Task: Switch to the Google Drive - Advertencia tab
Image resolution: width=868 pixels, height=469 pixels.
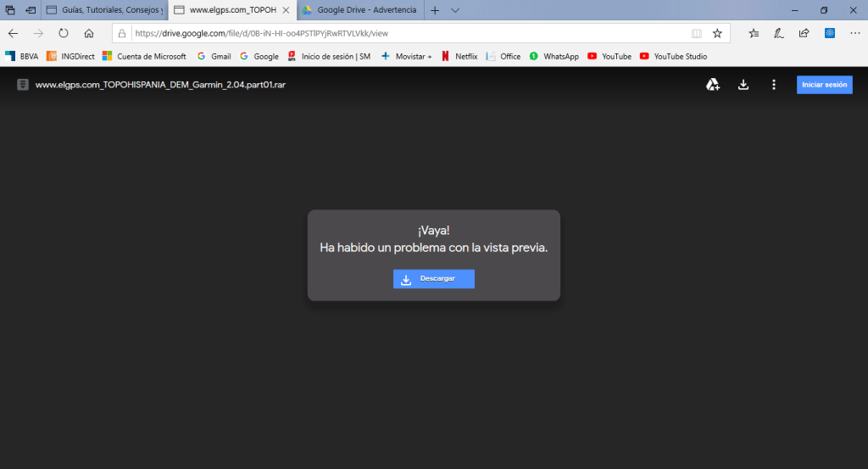Action: click(x=359, y=10)
